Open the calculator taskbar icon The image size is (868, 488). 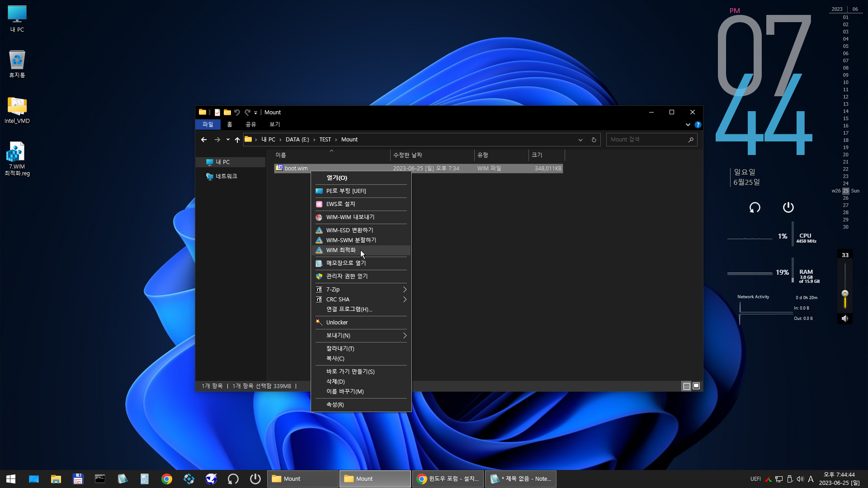(x=145, y=479)
